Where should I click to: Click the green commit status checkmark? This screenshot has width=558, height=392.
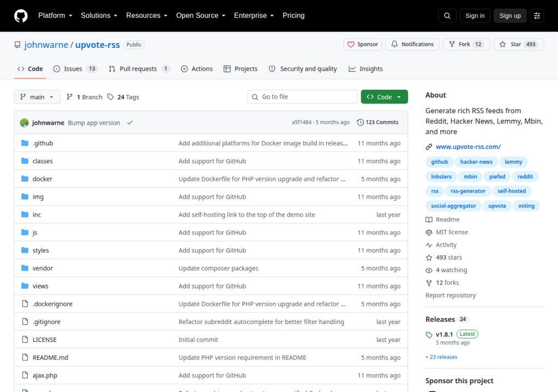point(130,122)
